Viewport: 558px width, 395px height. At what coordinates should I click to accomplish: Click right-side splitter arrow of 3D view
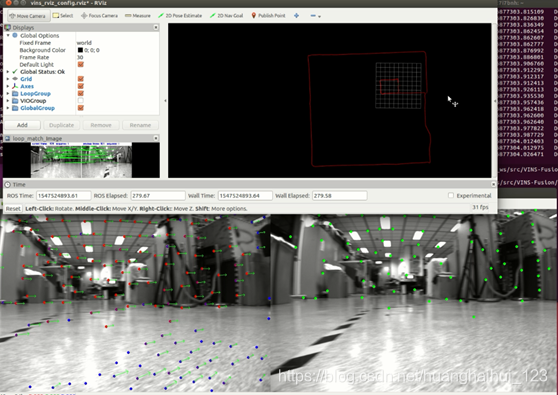click(x=495, y=101)
